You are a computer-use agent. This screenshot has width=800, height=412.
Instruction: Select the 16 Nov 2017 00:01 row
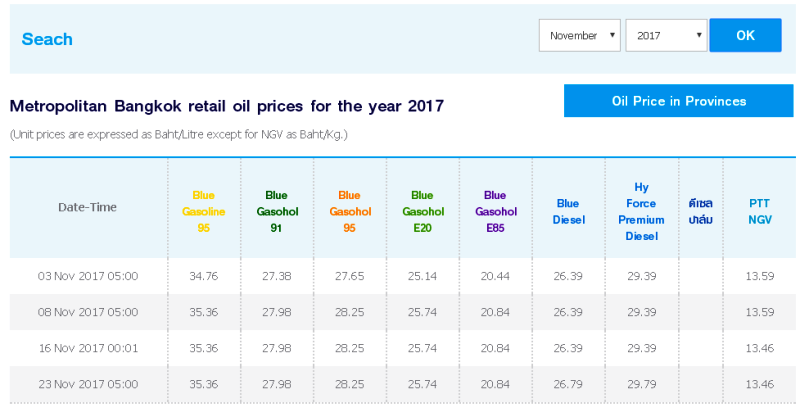[x=403, y=348]
